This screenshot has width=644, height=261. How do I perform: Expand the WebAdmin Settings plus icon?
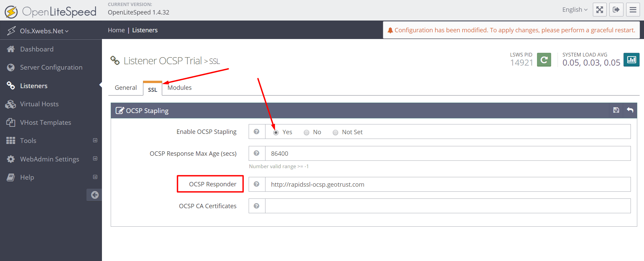click(x=95, y=158)
